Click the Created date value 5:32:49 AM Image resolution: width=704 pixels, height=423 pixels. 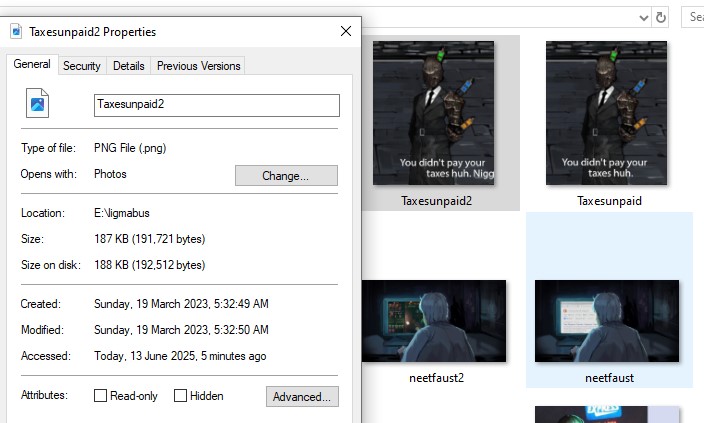pyautogui.click(x=181, y=304)
